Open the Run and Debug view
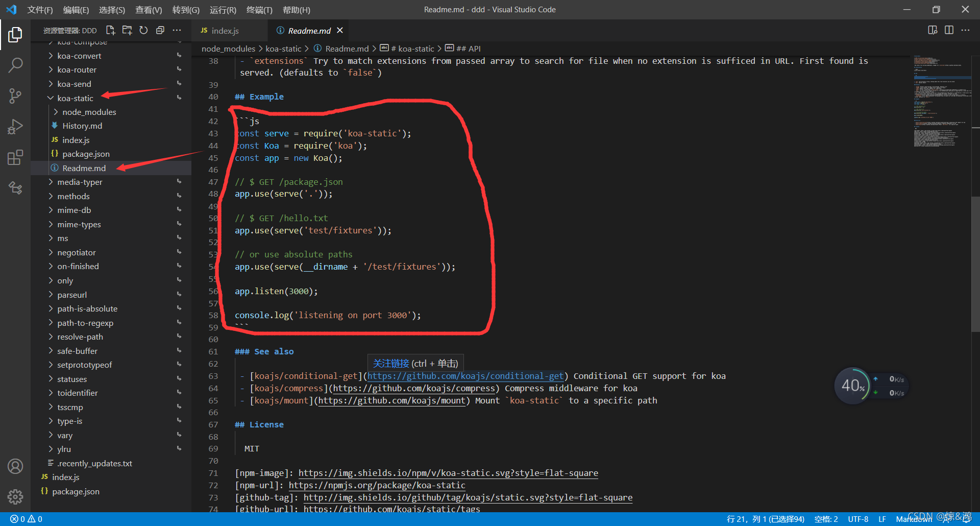This screenshot has height=526, width=980. 15,126
